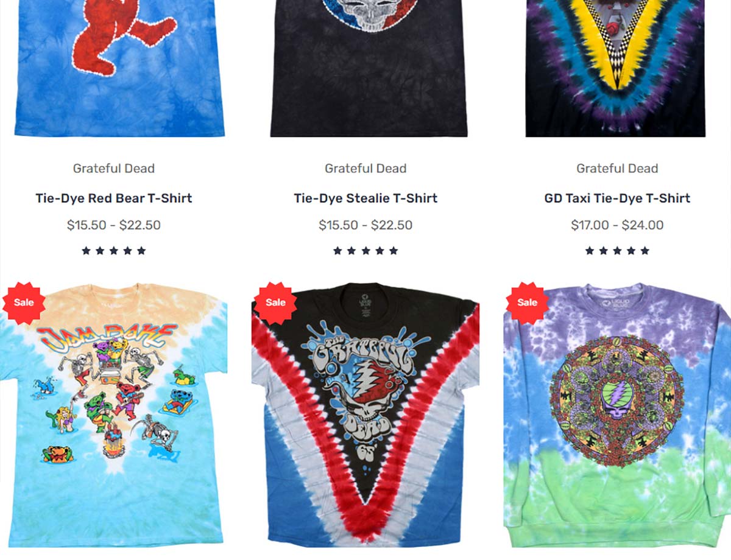Click the Sale badge on the mandala sweatshirt

pyautogui.click(x=528, y=303)
